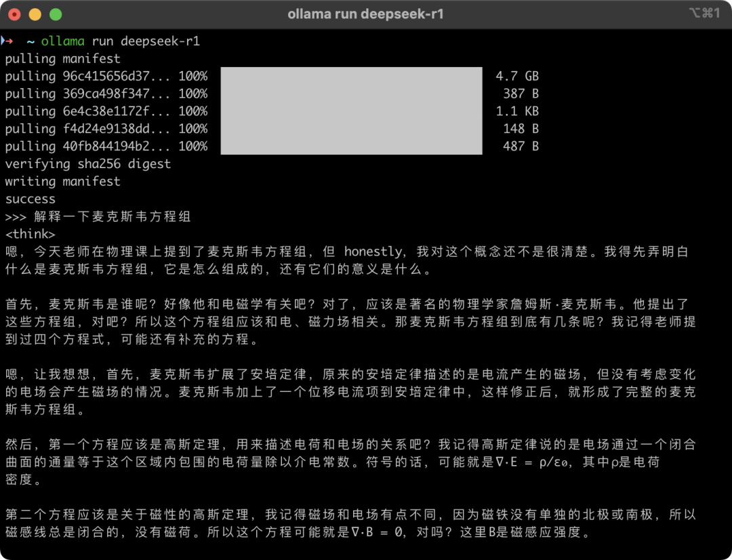Image resolution: width=732 pixels, height=560 pixels.
Task: Click the short line 密度。
Action: click(23, 479)
